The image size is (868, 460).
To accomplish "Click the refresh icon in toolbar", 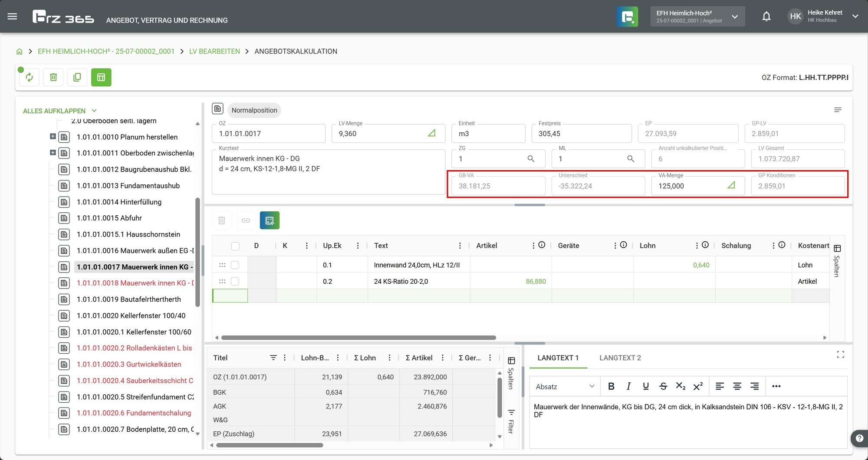I will coord(30,77).
